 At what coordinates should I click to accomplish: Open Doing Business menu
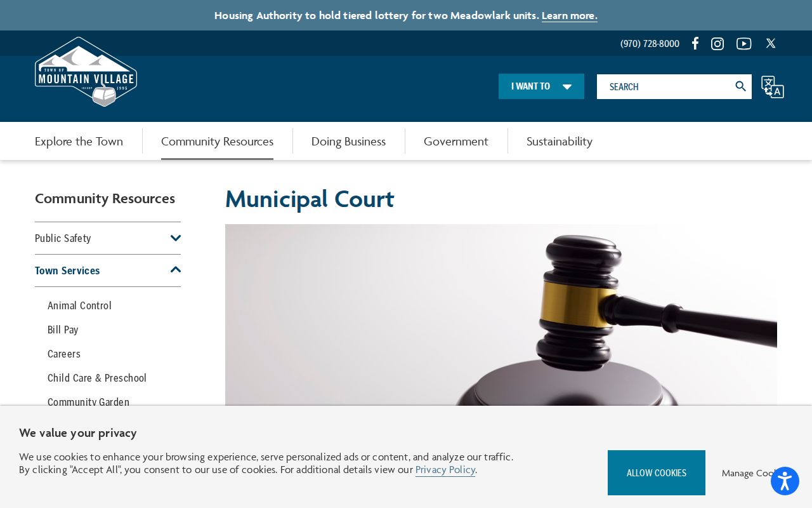click(348, 141)
